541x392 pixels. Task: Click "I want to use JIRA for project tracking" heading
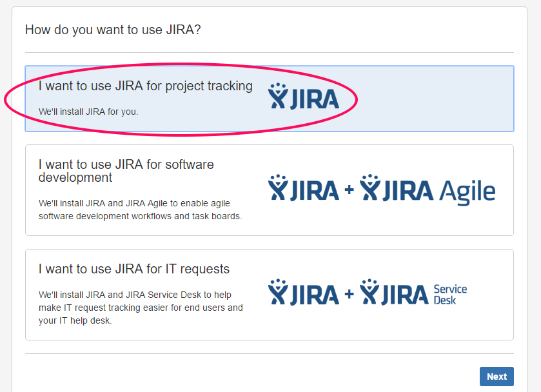pos(145,86)
